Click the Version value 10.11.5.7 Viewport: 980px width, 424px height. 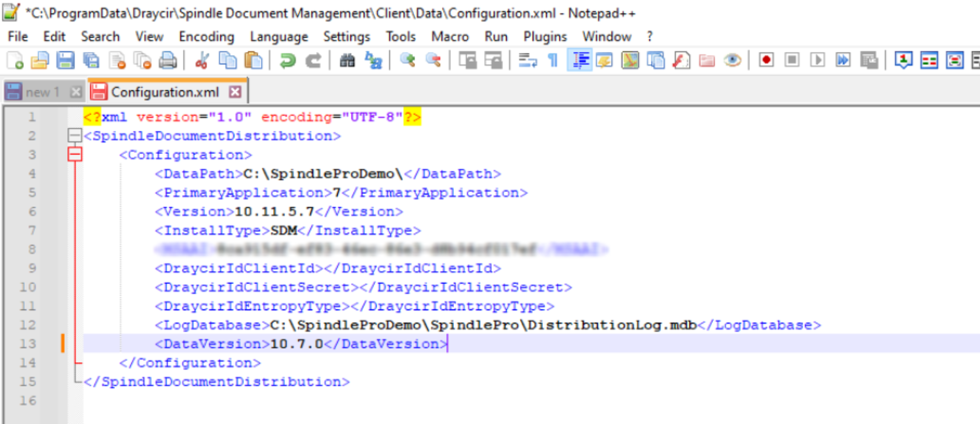click(x=274, y=211)
